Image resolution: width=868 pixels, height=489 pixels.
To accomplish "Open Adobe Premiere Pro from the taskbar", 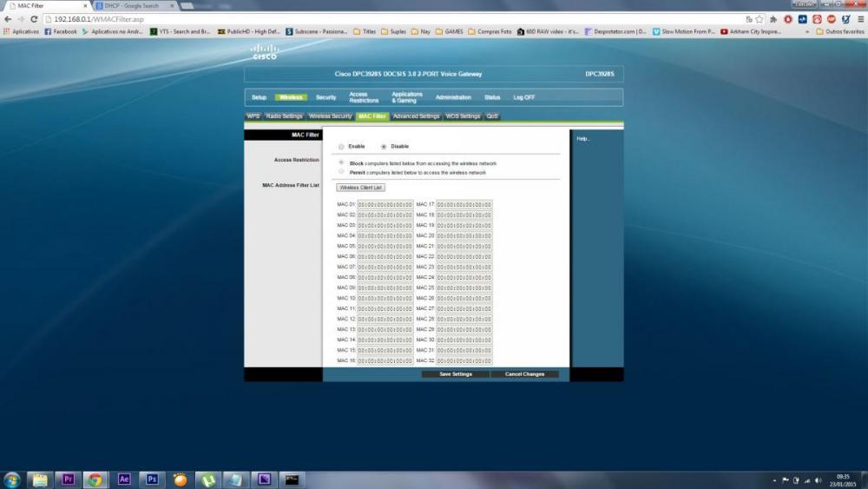I will tap(67, 479).
